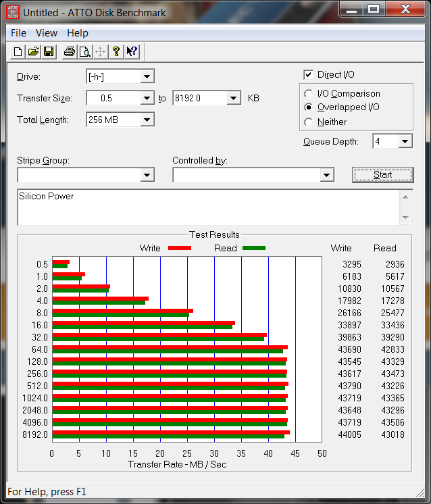Save results with the floppy disk icon
This screenshot has height=504, width=431.
tap(49, 51)
